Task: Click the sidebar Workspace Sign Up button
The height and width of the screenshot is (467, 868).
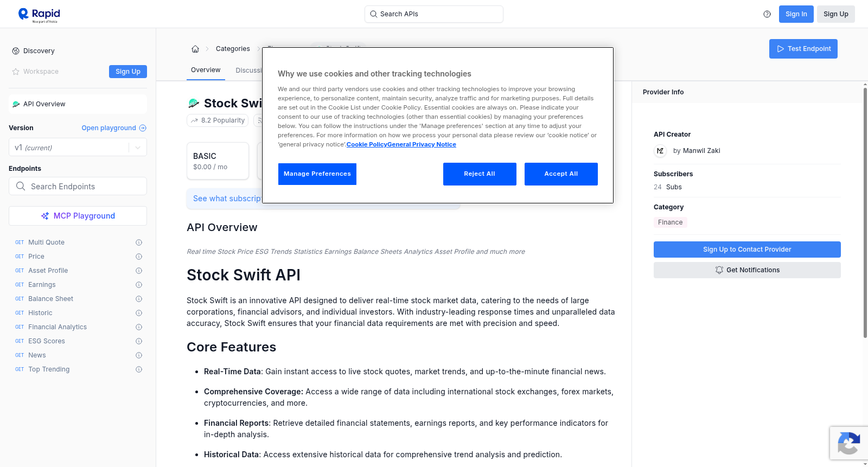Action: pyautogui.click(x=128, y=72)
